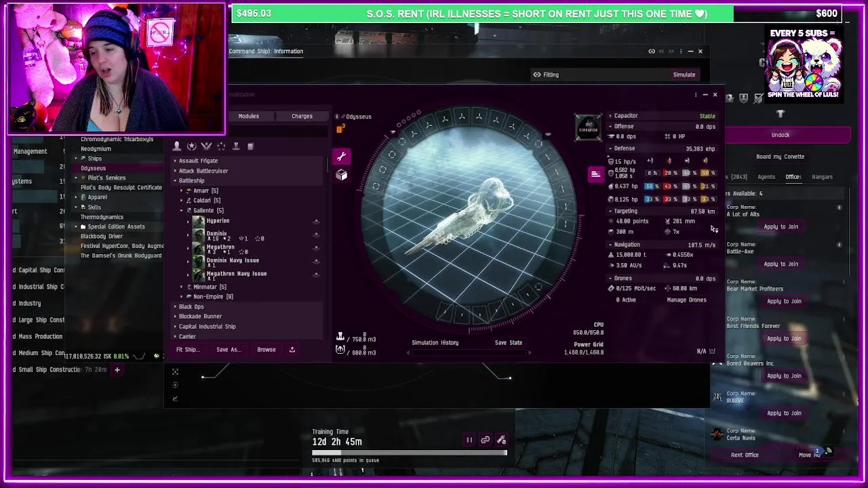Collapse the Defense stats section

pyautogui.click(x=610, y=148)
